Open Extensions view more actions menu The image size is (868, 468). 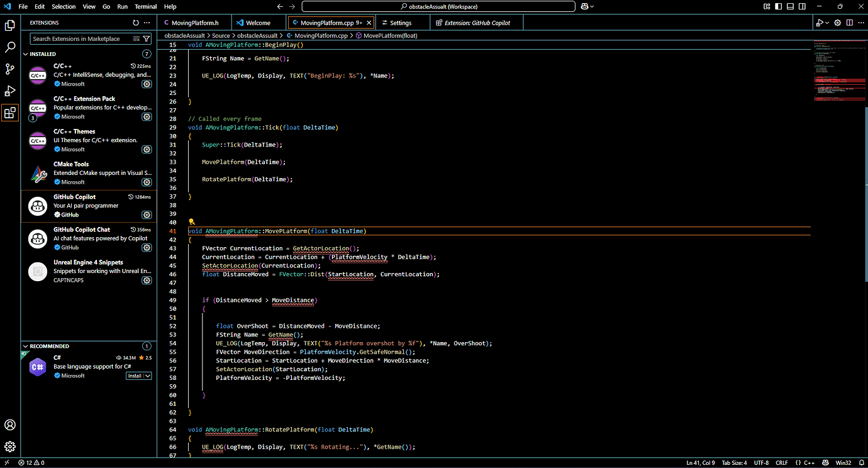point(147,23)
